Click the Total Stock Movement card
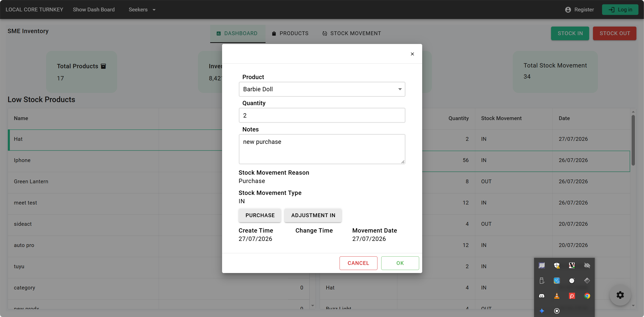This screenshot has height=317, width=644. [555, 72]
